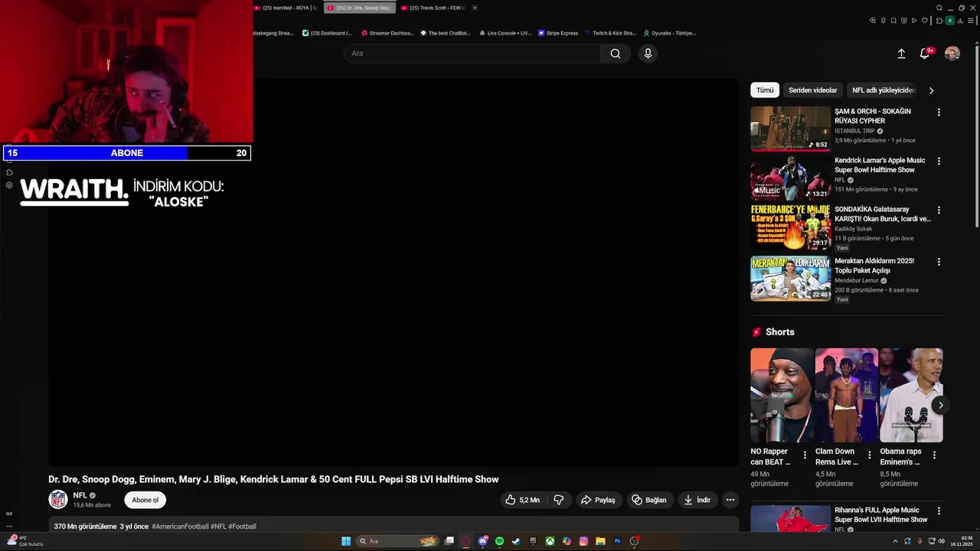Click the YouTube search magnifier button

(616, 54)
